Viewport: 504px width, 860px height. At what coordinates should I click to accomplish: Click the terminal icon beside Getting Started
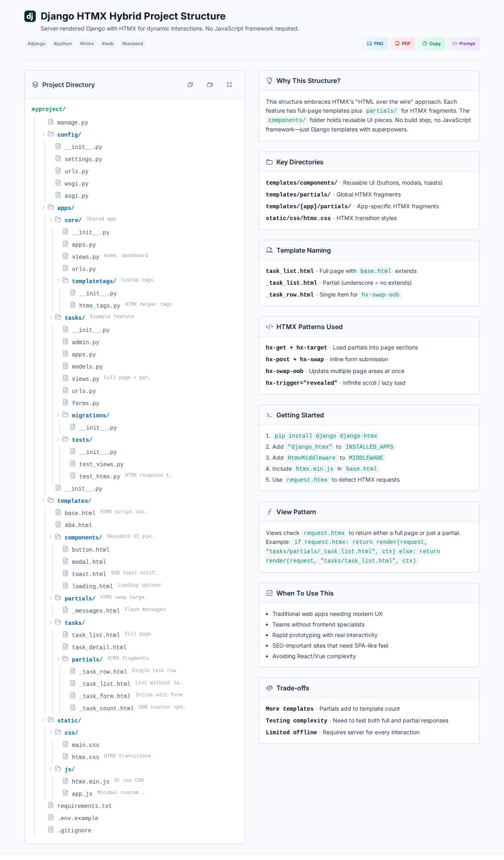coord(269,415)
